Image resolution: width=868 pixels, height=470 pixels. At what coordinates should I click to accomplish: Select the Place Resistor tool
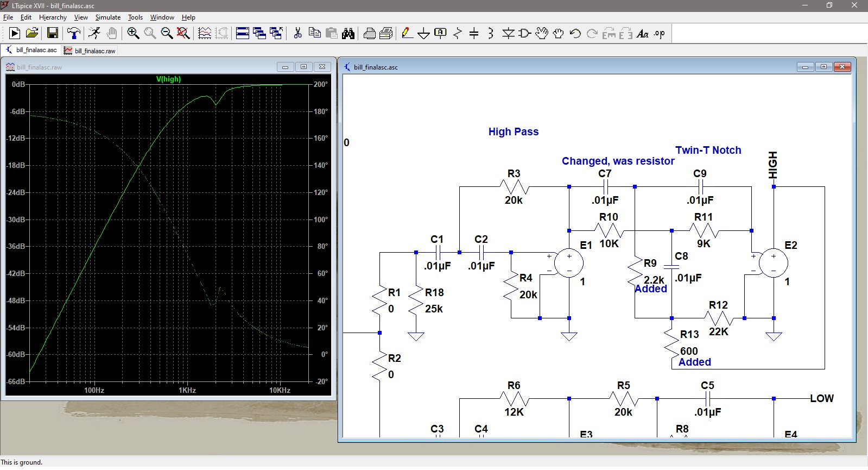coord(458,34)
